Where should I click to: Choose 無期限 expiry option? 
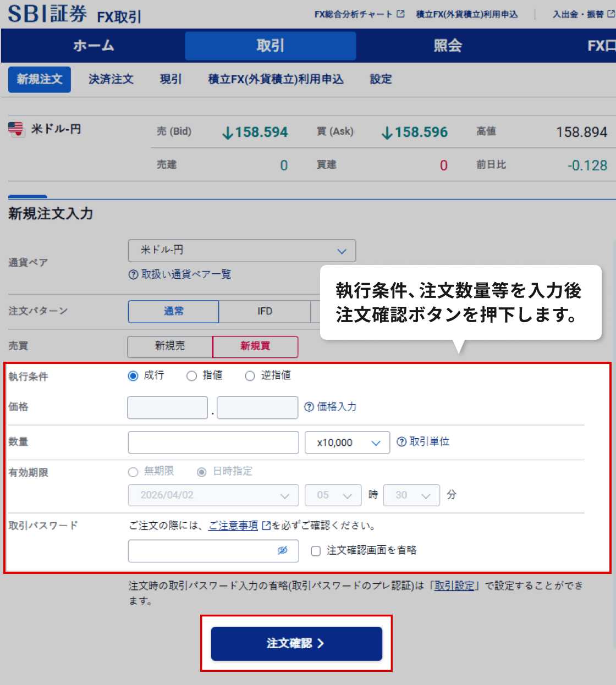[x=133, y=472]
